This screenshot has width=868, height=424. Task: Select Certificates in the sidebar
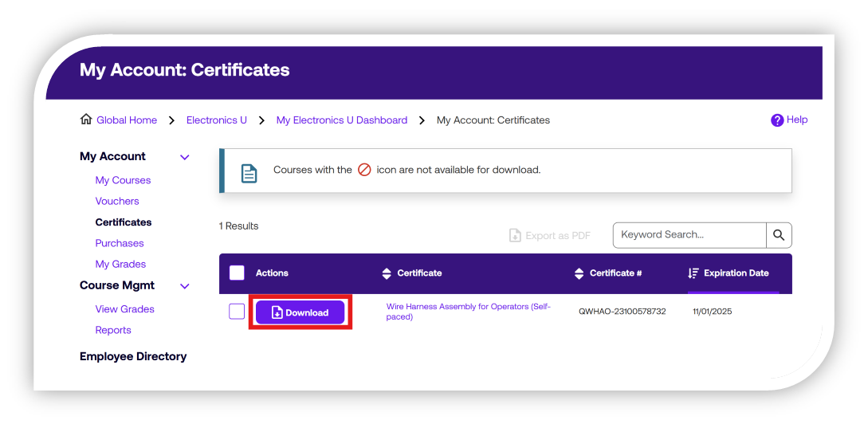(124, 222)
